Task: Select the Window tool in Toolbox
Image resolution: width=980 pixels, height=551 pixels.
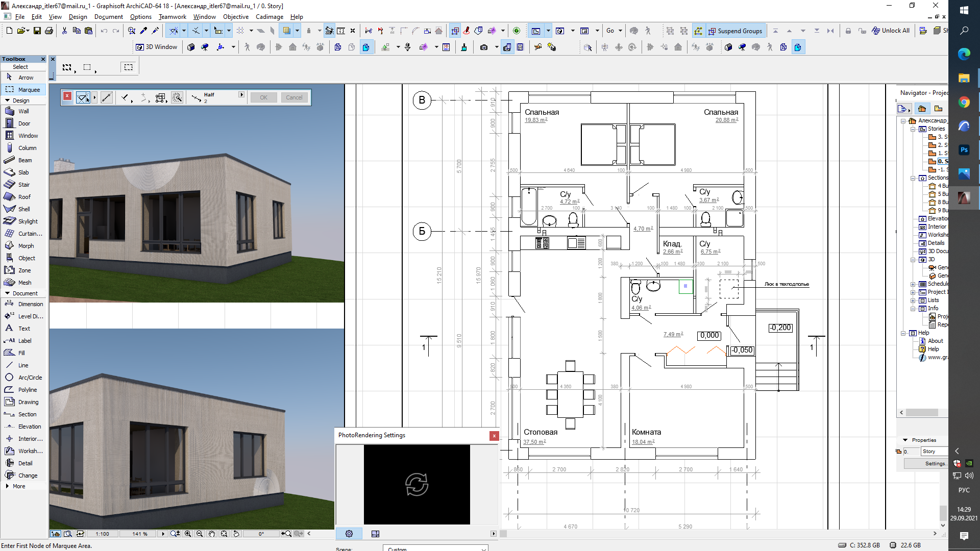Action: coord(23,136)
